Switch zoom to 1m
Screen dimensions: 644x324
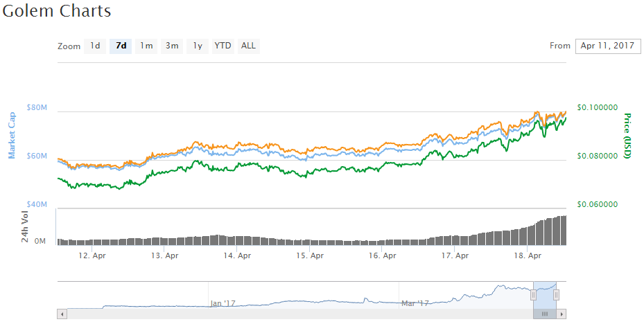146,46
